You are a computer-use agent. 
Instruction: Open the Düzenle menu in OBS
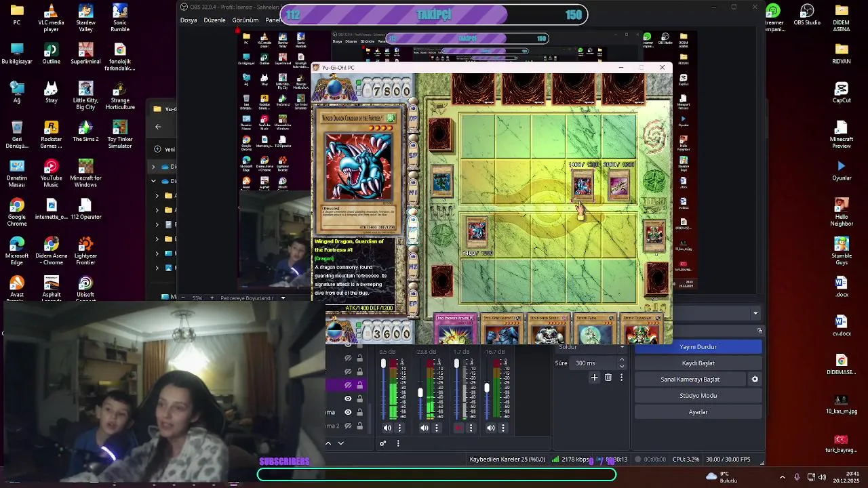tap(214, 20)
